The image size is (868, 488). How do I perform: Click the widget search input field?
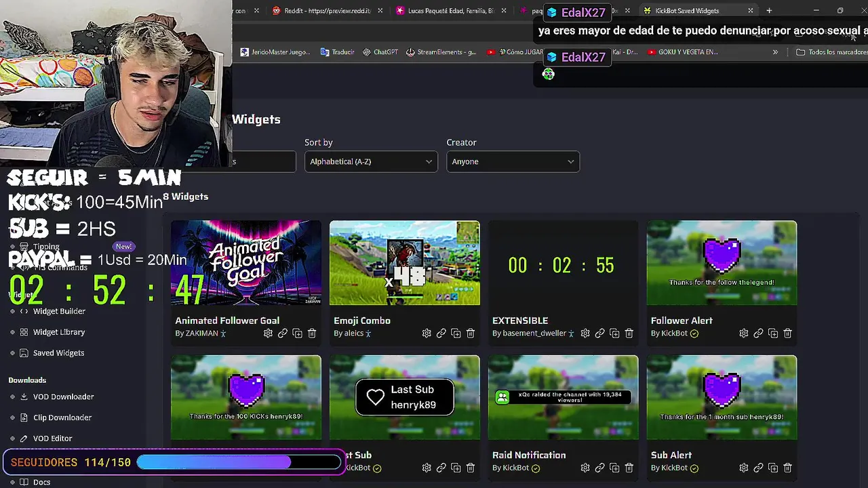point(263,161)
